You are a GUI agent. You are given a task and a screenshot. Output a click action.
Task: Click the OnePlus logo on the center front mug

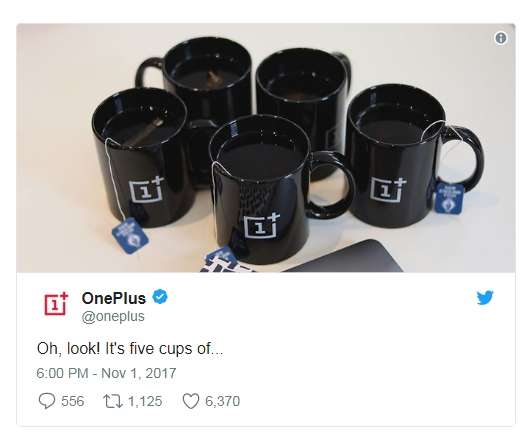pos(262,225)
